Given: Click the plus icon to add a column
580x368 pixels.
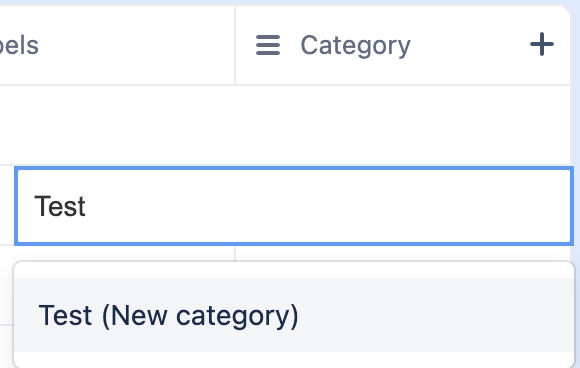Looking at the screenshot, I should [x=542, y=44].
